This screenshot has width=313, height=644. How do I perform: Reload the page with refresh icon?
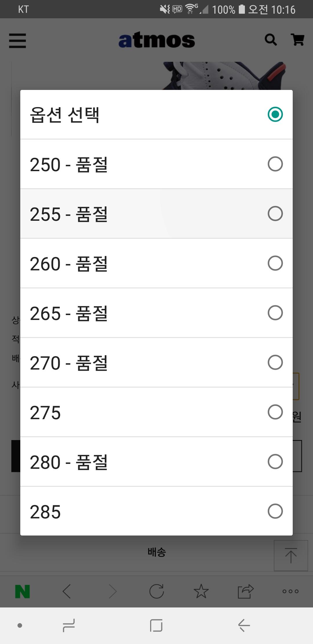click(156, 591)
